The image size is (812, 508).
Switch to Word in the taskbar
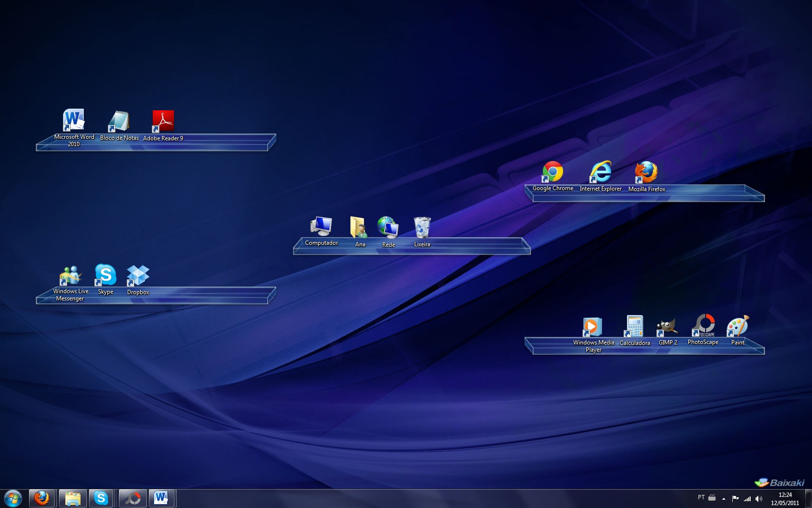tap(161, 498)
